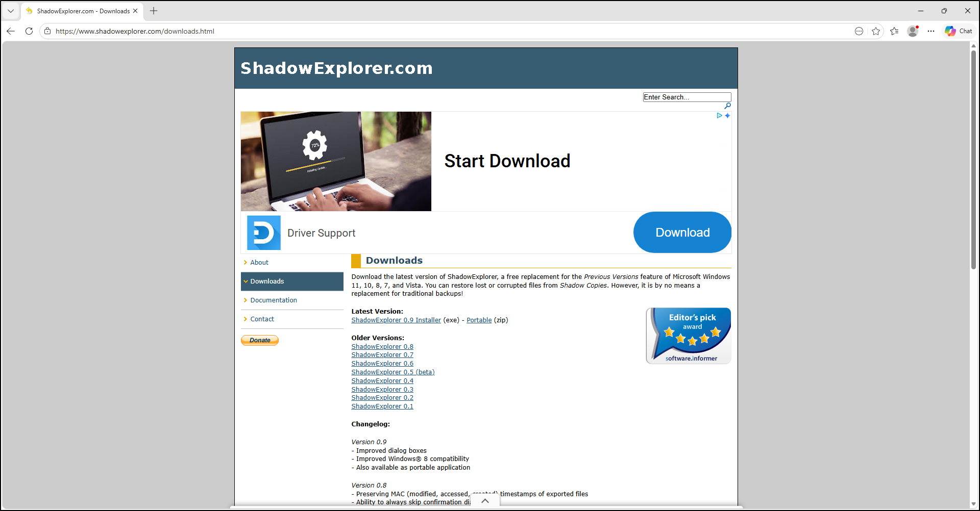Select Downloads in the sidebar menu
The width and height of the screenshot is (980, 511).
(292, 282)
